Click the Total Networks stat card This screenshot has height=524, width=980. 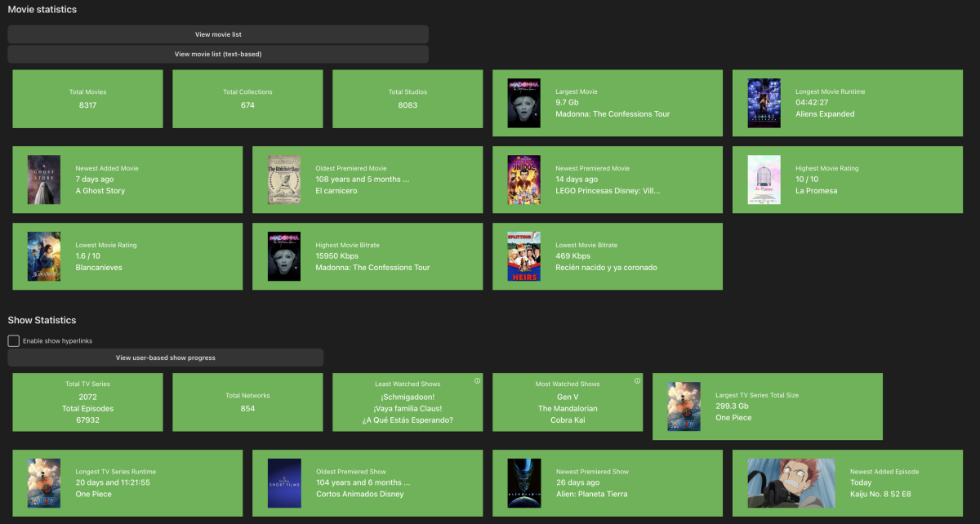pyautogui.click(x=247, y=402)
